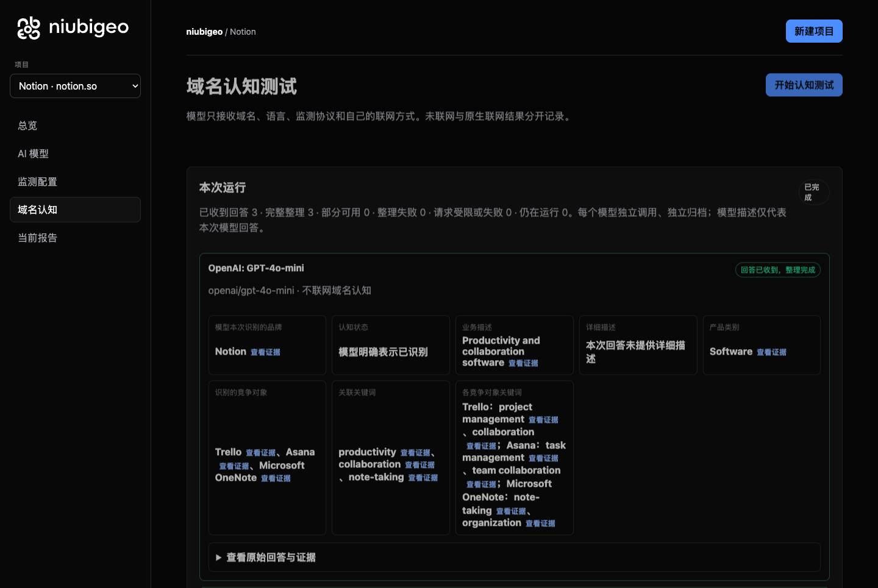Go to 总览 in the sidebar
The width and height of the screenshot is (878, 588).
pos(75,126)
